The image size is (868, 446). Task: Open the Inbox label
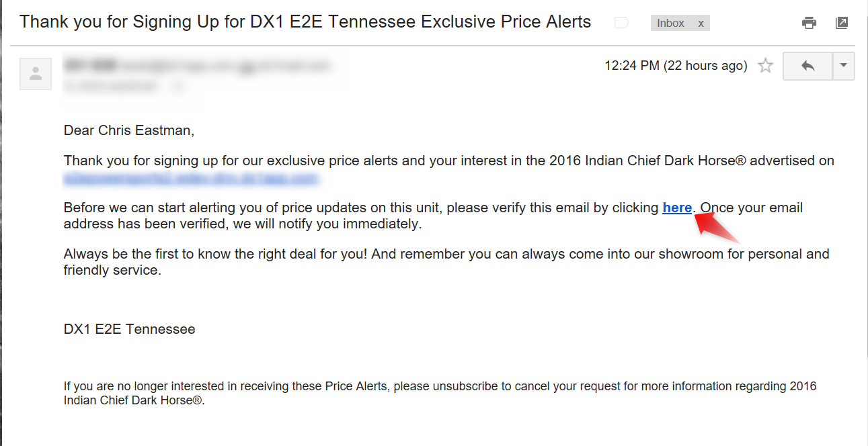[670, 23]
